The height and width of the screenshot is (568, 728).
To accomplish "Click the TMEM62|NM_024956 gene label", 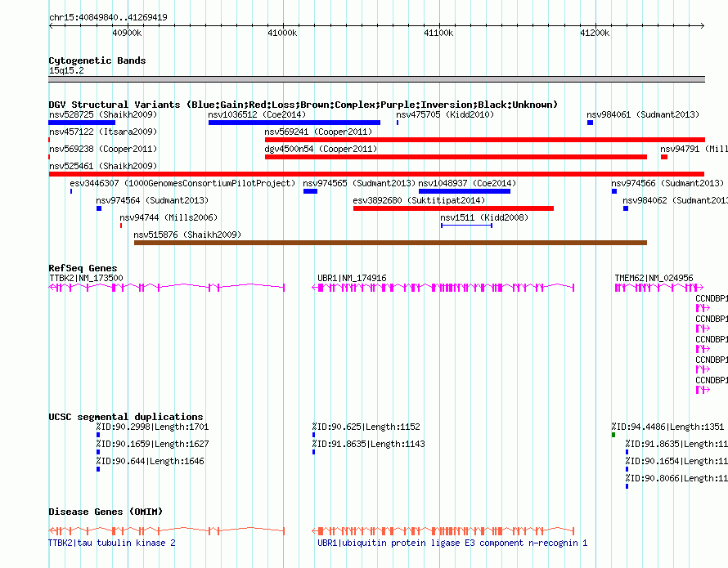I will tap(654, 278).
